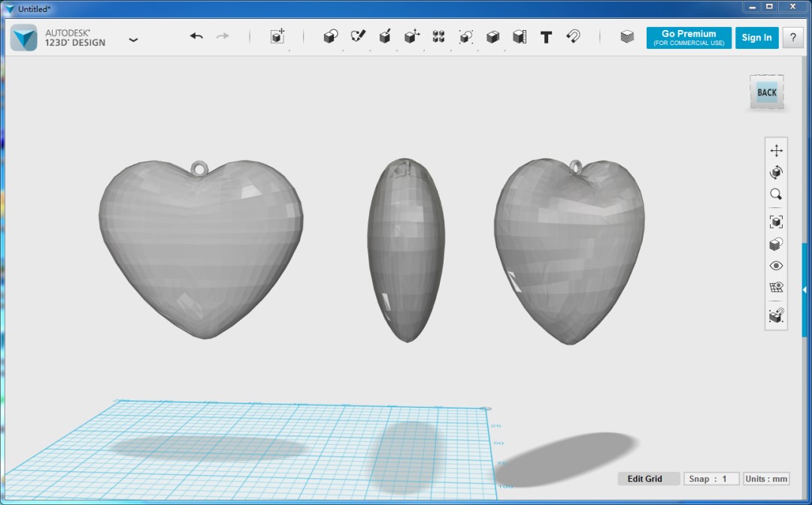Screen dimensions: 812x505
Task: Expand the collapsed side panel on right edge
Action: (x=804, y=290)
